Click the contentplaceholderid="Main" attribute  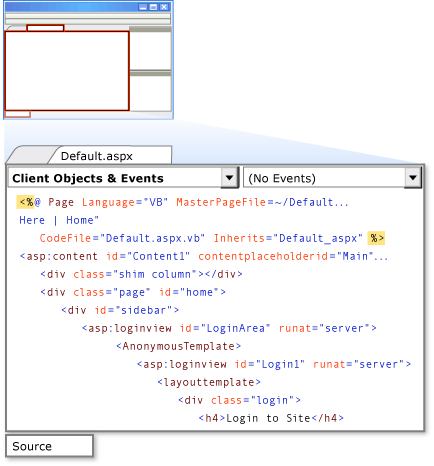pyautogui.click(x=293, y=256)
